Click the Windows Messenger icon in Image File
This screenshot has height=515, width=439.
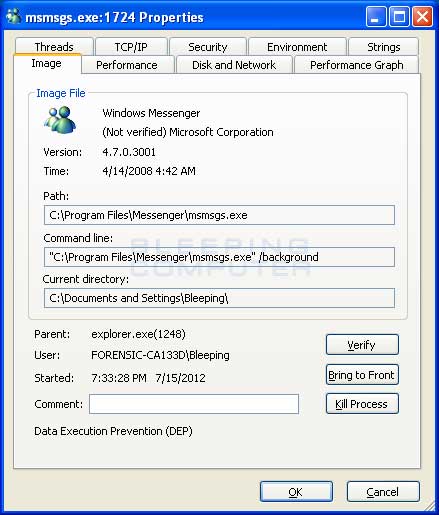click(x=60, y=120)
